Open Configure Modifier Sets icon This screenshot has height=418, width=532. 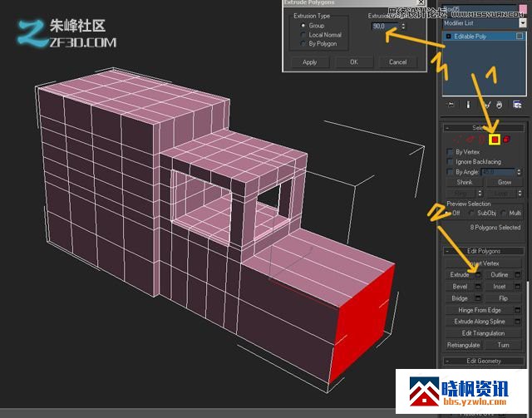(517, 105)
